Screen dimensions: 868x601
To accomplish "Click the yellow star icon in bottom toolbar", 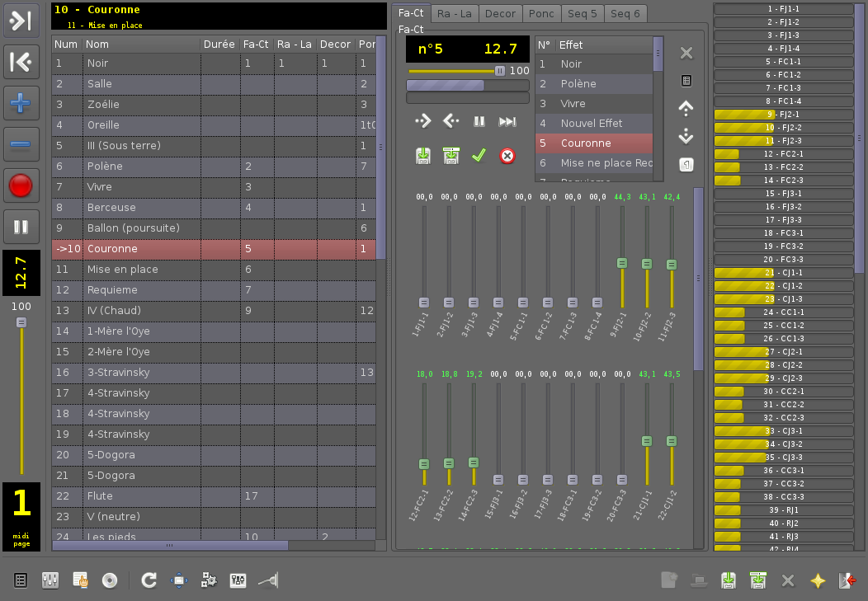I will pos(817,580).
